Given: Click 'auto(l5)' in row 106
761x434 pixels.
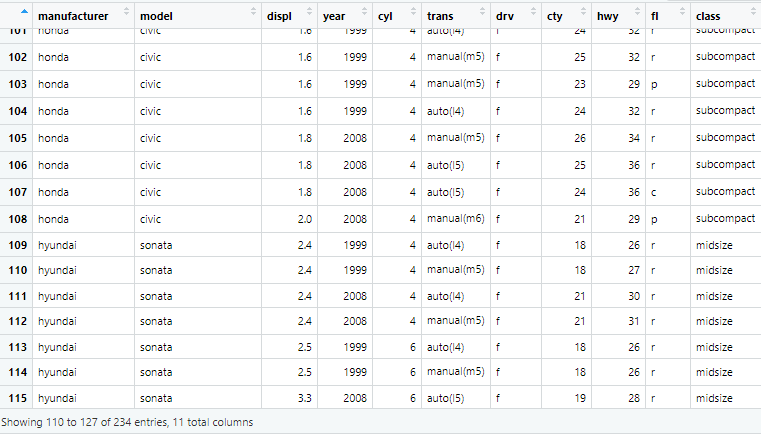Looking at the screenshot, I should point(446,166).
